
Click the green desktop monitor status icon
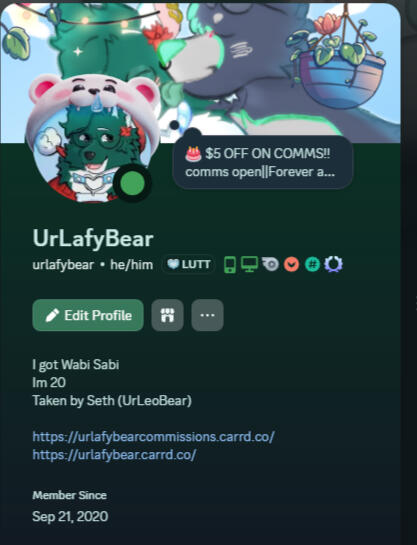(x=250, y=264)
